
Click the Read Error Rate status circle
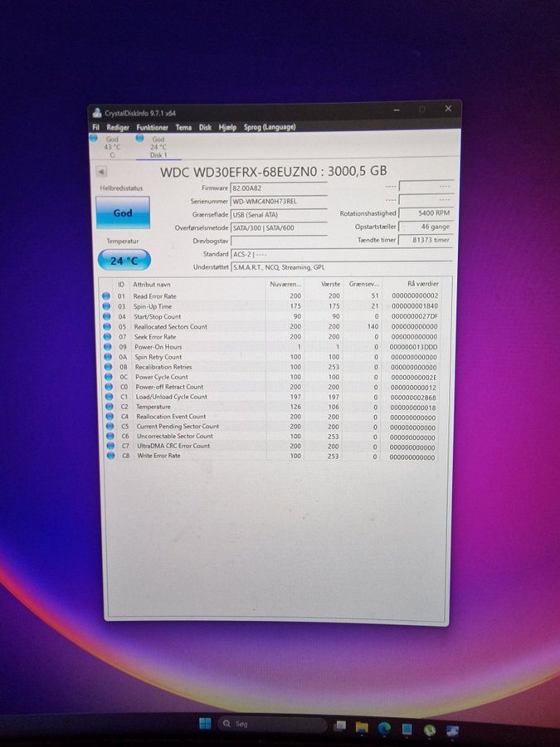point(106,296)
